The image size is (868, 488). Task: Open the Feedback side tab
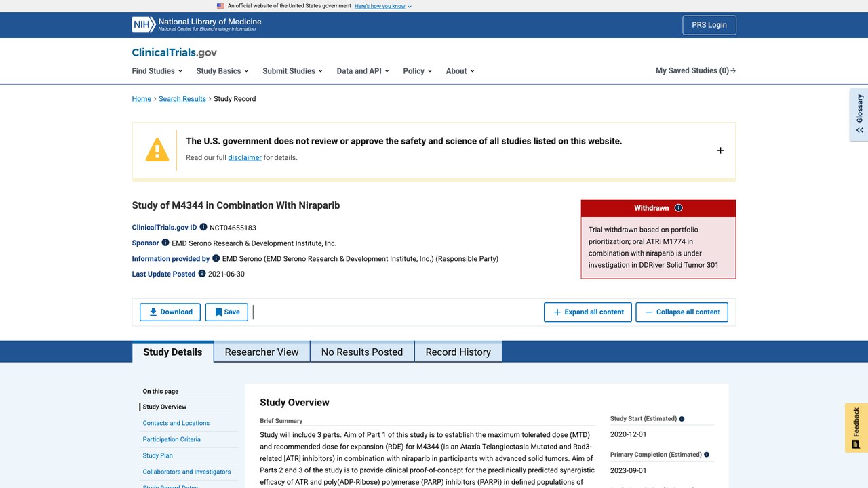[856, 428]
